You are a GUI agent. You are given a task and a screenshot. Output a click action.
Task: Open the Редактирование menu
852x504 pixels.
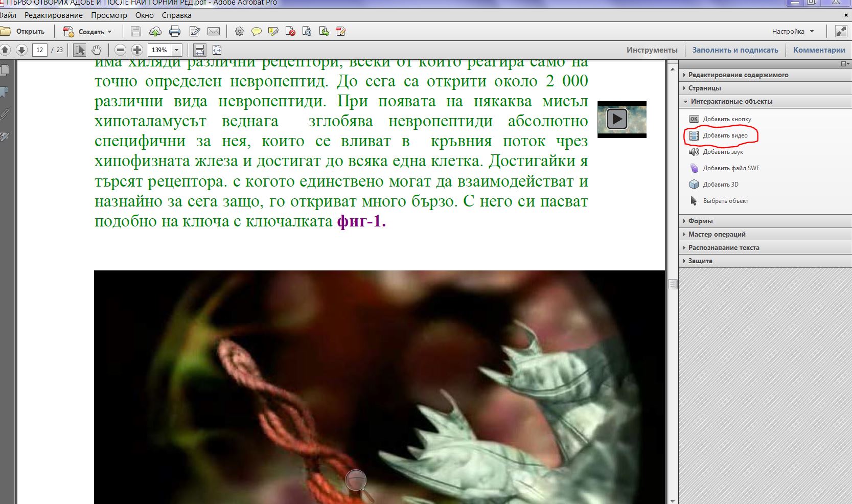pos(54,15)
